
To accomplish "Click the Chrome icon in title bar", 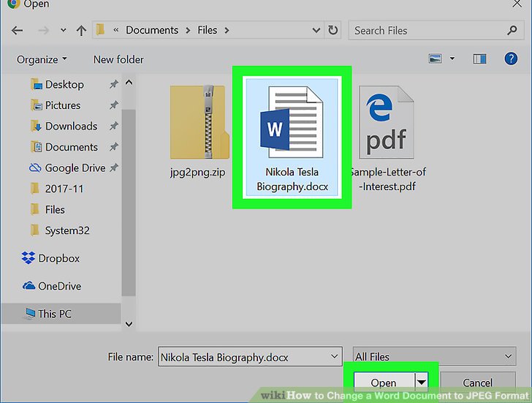I will pyautogui.click(x=13, y=4).
